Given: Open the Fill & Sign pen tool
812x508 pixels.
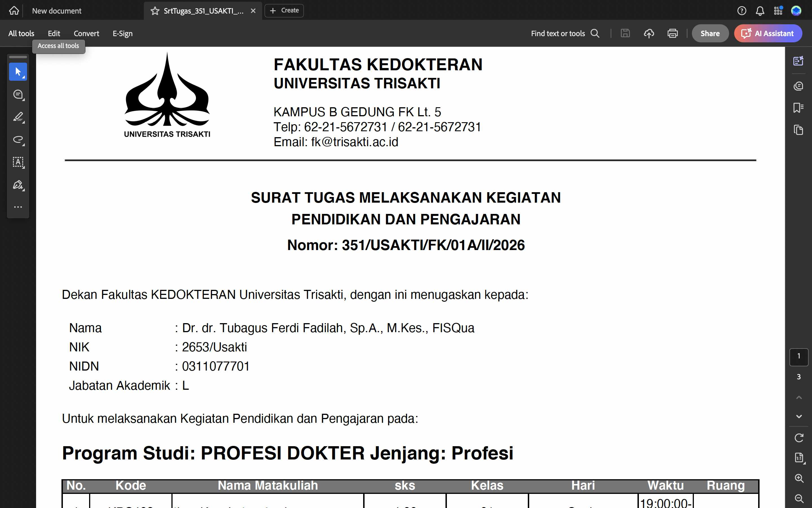Looking at the screenshot, I should coord(18,185).
